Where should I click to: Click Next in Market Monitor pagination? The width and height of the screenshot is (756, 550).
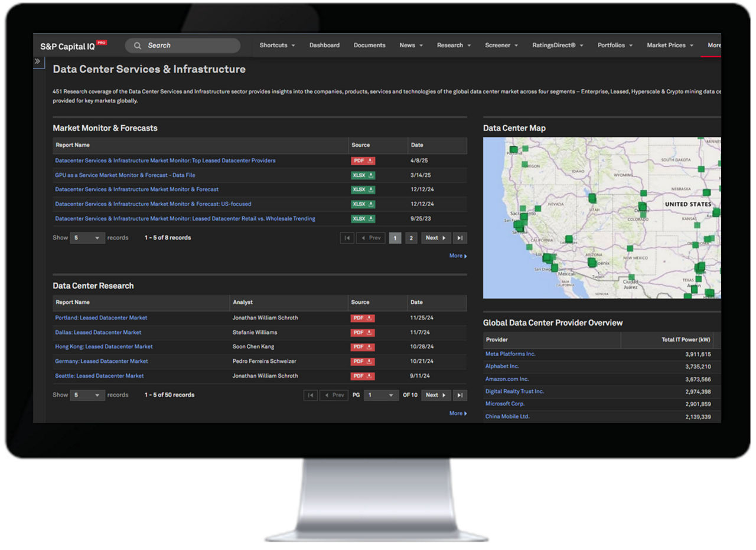point(436,238)
